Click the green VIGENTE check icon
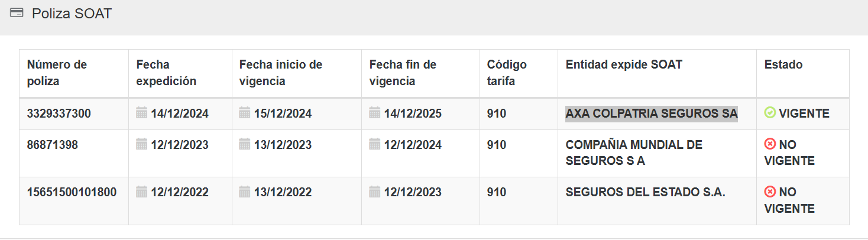This screenshot has height=240, width=868. click(x=770, y=113)
